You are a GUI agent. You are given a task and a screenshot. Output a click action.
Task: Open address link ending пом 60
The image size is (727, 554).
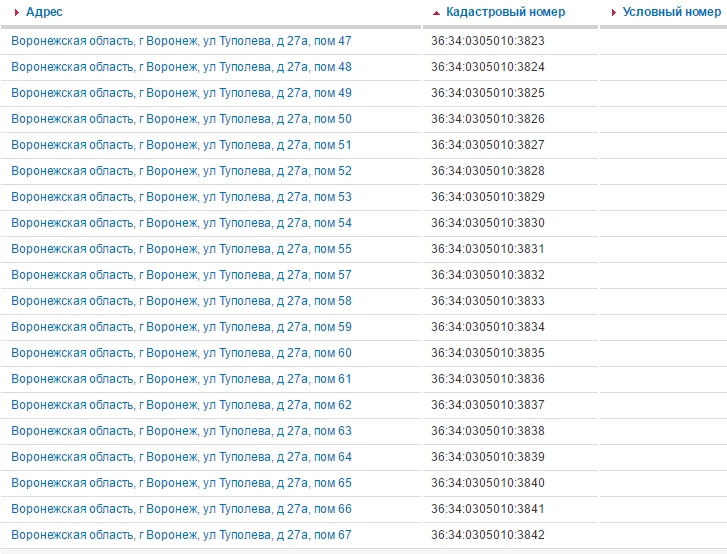[x=181, y=352]
